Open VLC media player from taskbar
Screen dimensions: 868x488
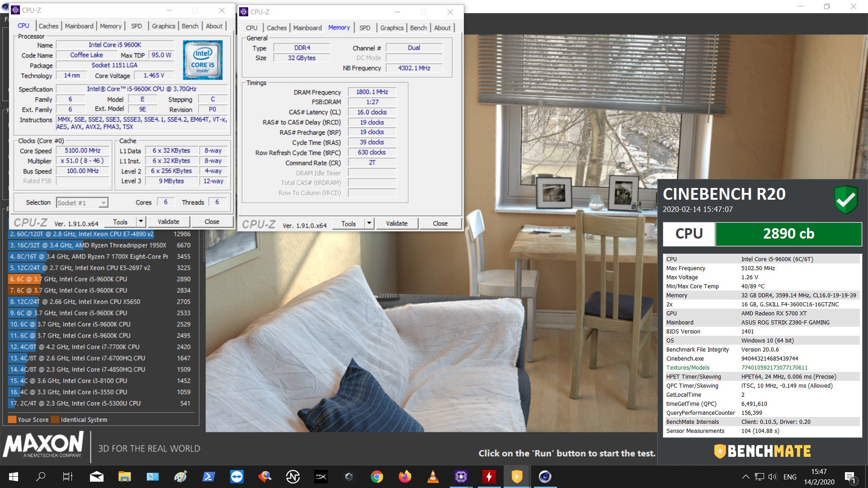pos(433,477)
